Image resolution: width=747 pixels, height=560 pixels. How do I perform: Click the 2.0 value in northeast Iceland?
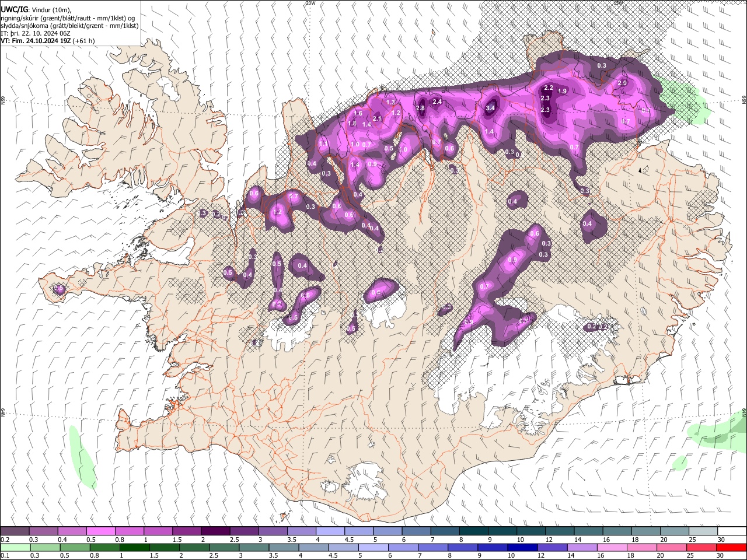(x=622, y=83)
